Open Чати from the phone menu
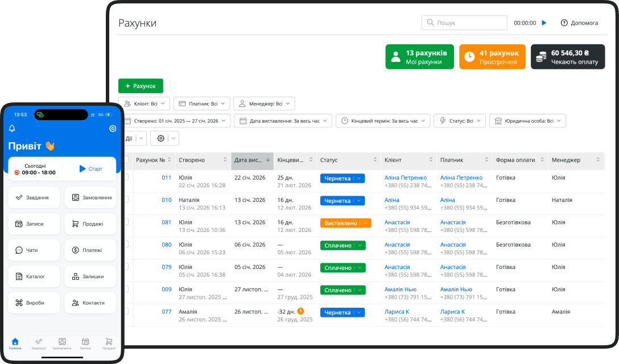The height and width of the screenshot is (364, 619). coord(34,250)
